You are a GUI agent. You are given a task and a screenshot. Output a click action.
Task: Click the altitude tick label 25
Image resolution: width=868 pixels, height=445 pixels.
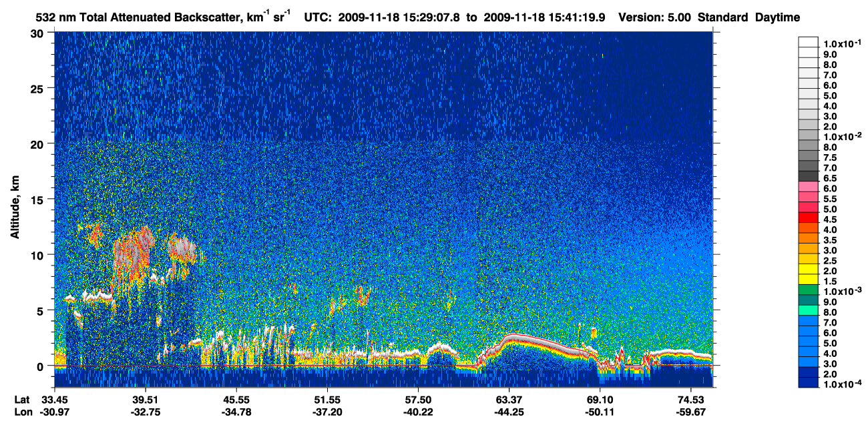click(x=39, y=88)
